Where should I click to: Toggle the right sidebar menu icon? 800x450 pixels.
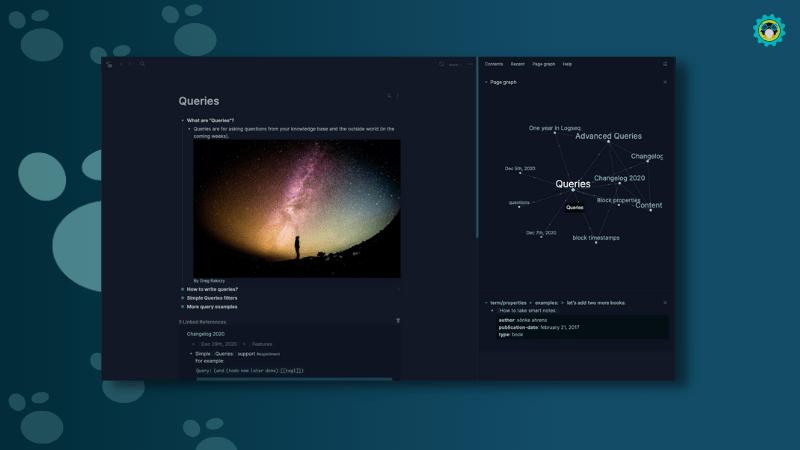point(665,64)
